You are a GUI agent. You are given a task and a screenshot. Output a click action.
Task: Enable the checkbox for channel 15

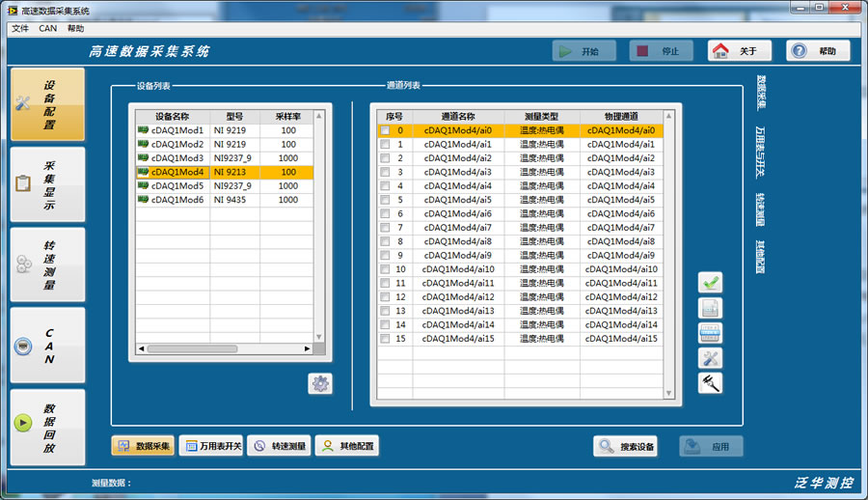[x=385, y=339]
